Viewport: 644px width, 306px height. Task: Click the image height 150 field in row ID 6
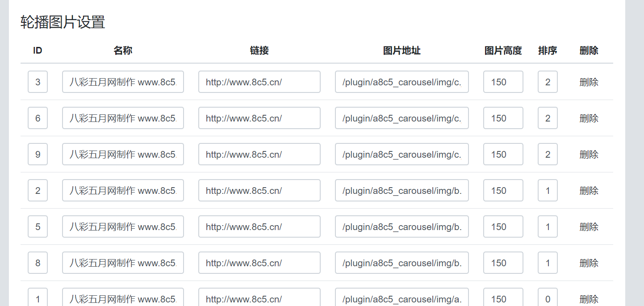(x=503, y=118)
